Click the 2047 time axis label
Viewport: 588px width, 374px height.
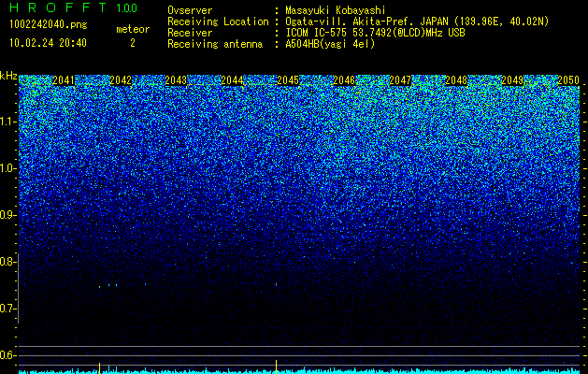[x=400, y=80]
